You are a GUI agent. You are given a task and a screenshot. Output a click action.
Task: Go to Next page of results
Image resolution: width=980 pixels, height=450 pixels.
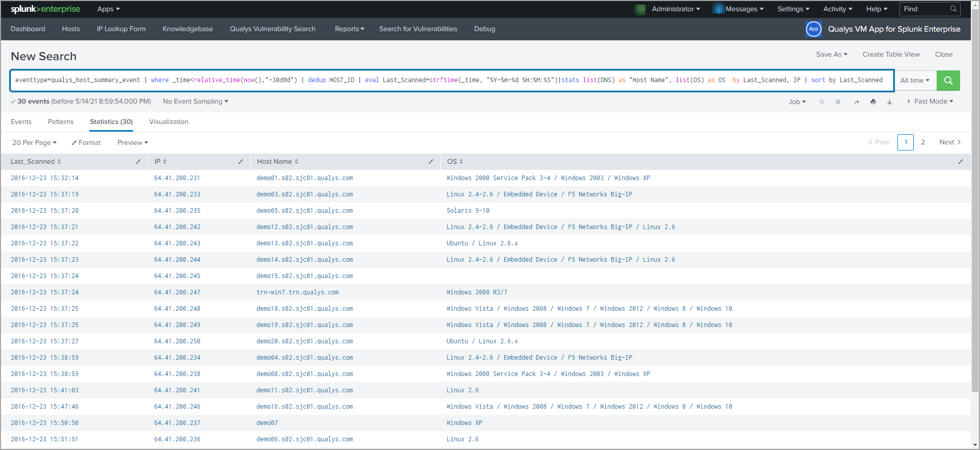point(949,142)
